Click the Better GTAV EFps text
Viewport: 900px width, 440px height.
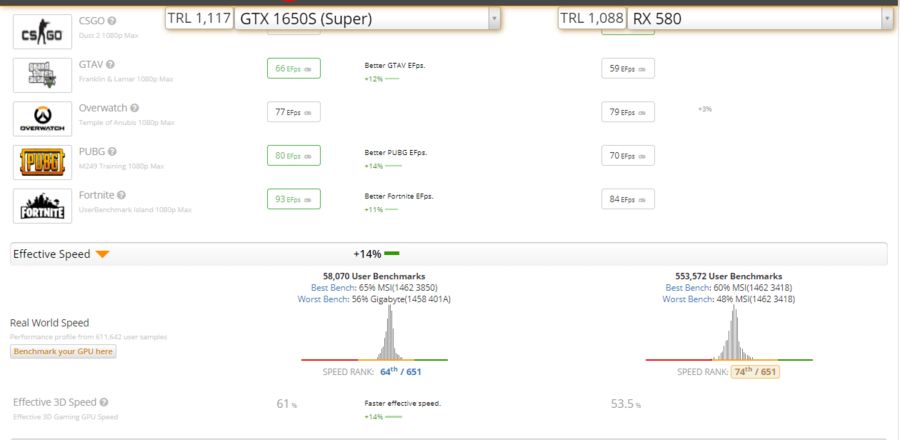395,65
